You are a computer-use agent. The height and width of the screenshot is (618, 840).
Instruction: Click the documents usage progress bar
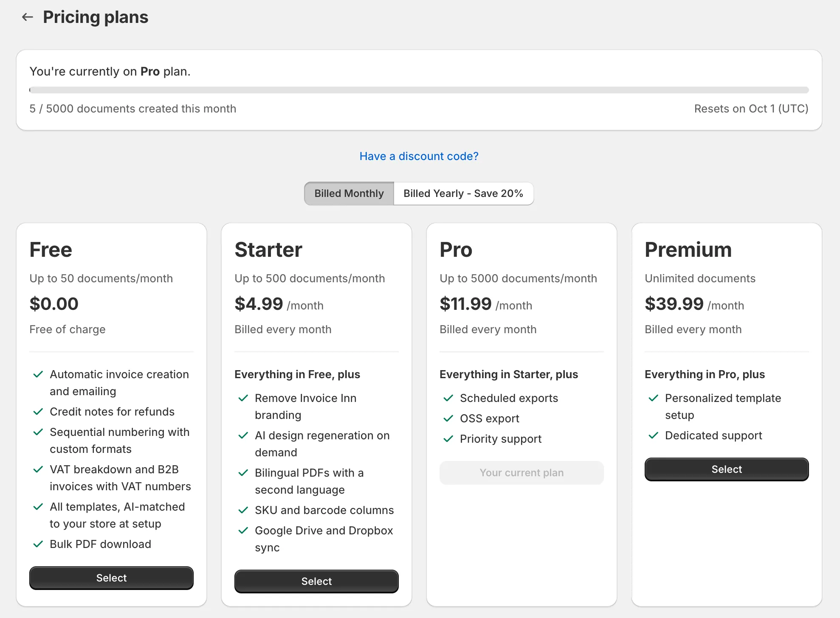(x=419, y=90)
